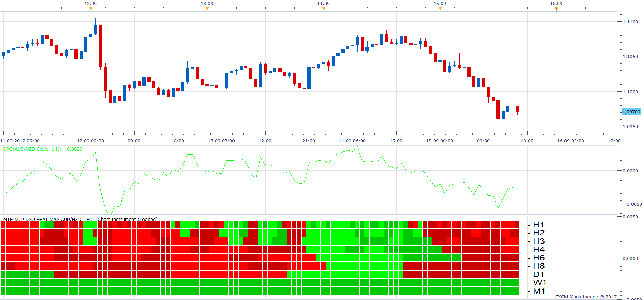This screenshot has width=644, height=300.
Task: Select the 15.09 00:00 time axis label
Action: (440, 141)
